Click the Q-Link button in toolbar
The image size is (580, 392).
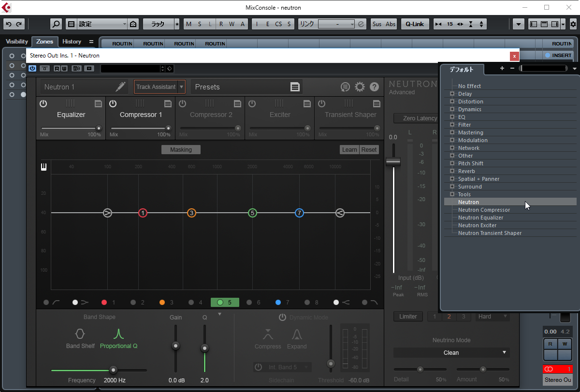point(415,24)
